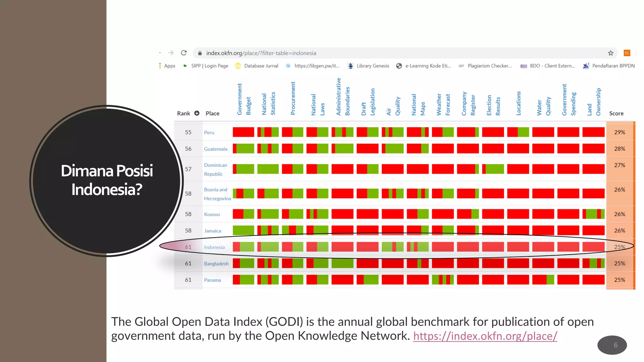Click the orange SC extension icon
The image size is (644, 362).
click(627, 53)
